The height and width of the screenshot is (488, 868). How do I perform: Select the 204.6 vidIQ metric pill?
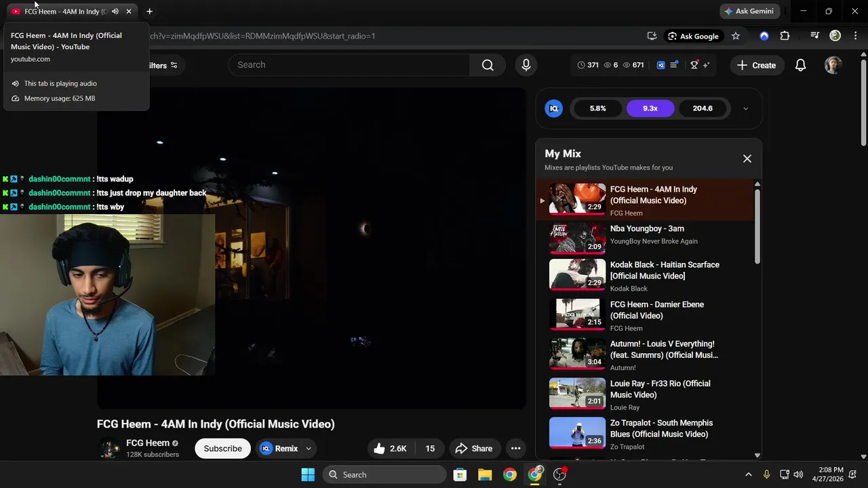tap(703, 108)
